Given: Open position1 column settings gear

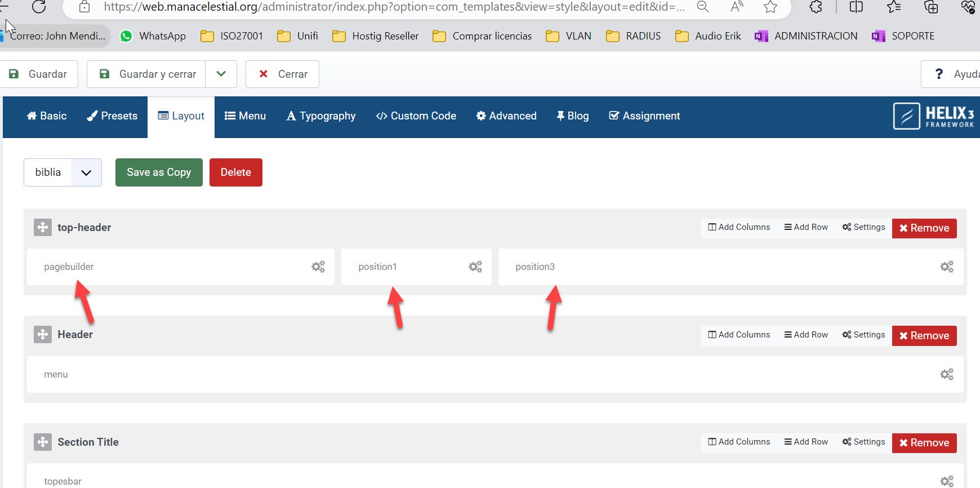Looking at the screenshot, I should 475,267.
